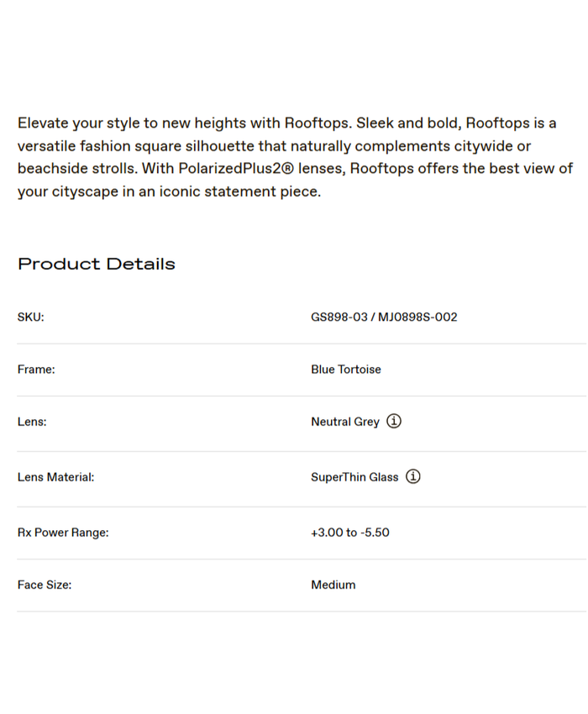Select the Product Details heading
This screenshot has width=588, height=714.
(97, 264)
